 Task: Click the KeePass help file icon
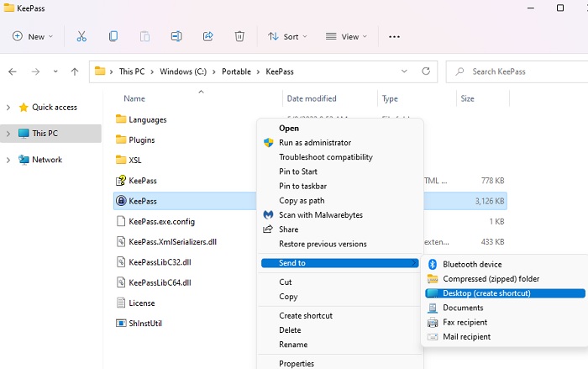121,181
